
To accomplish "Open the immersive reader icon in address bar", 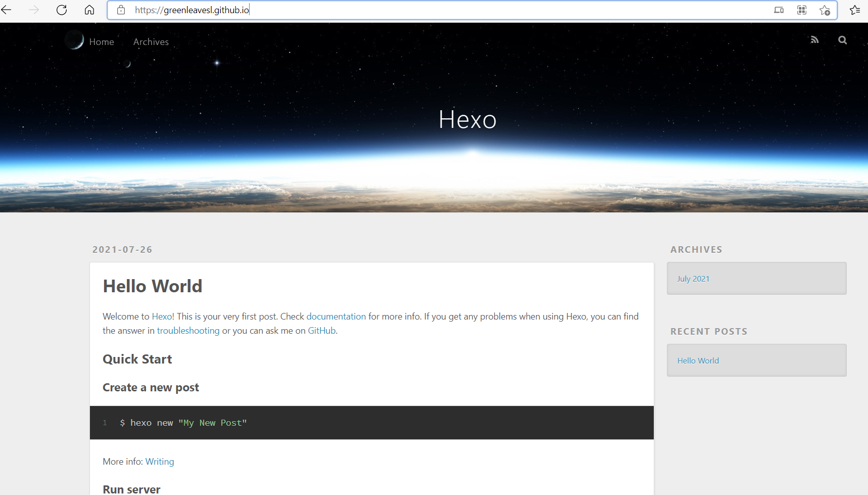I will (779, 10).
